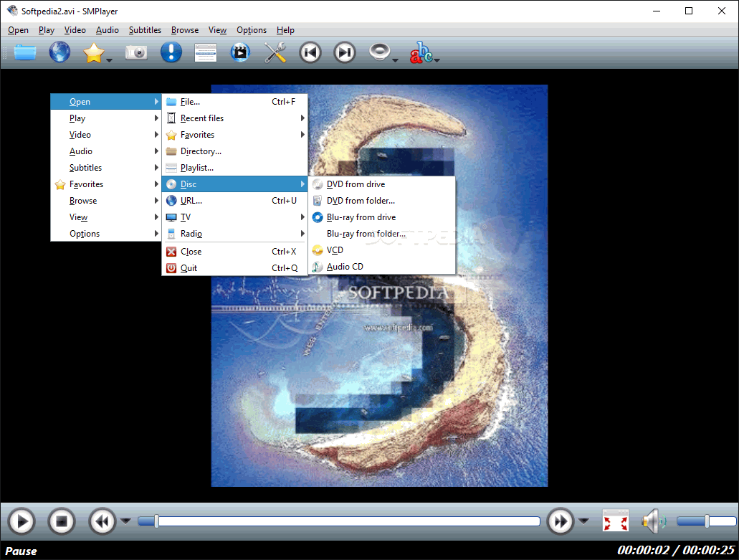Image resolution: width=739 pixels, height=560 pixels.
Task: Click the elapsed time display 00:00:02 / 00:00:25
Action: 676,550
